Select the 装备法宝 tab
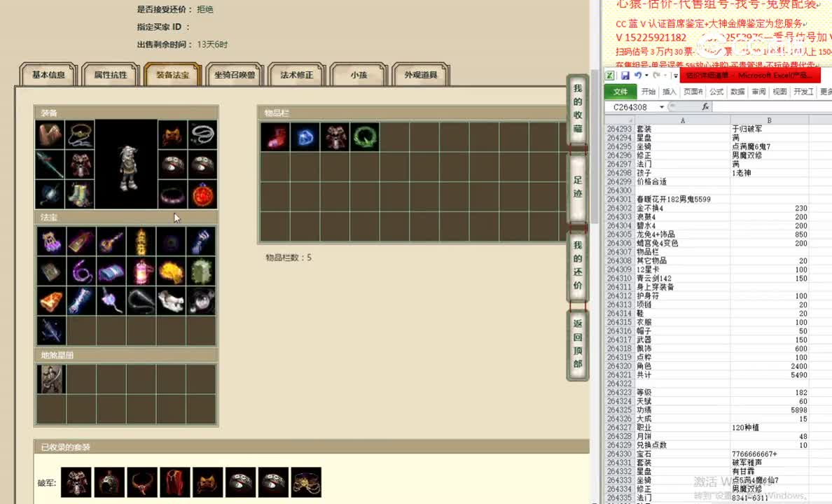The height and width of the screenshot is (504, 832). tap(172, 75)
